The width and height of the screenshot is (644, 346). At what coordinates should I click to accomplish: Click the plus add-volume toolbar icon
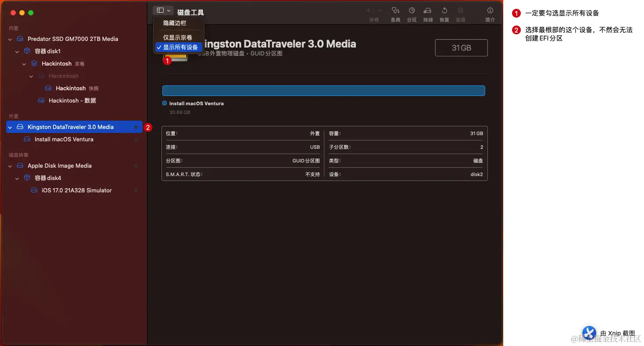(368, 11)
